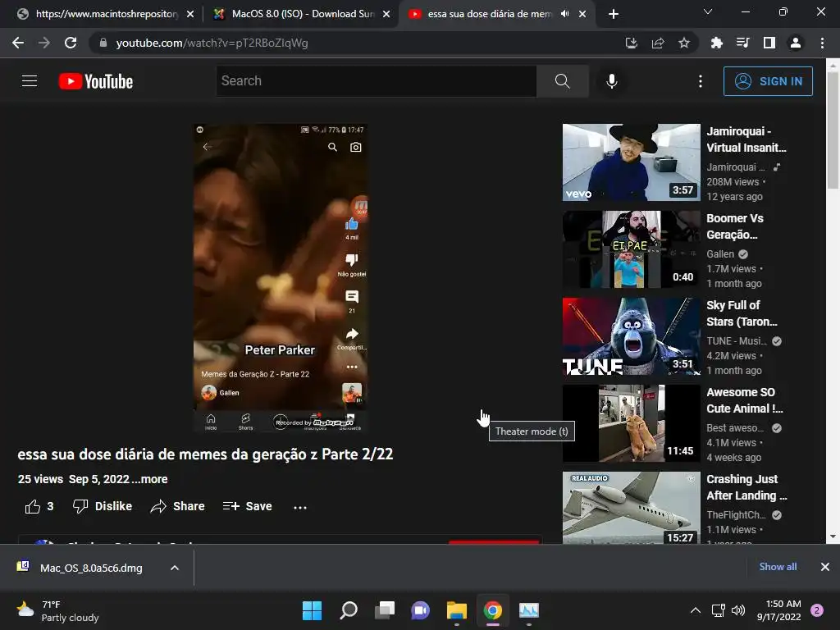Screen dimensions: 840x630
Task: Open Best aweso... channel link
Action: (x=735, y=427)
